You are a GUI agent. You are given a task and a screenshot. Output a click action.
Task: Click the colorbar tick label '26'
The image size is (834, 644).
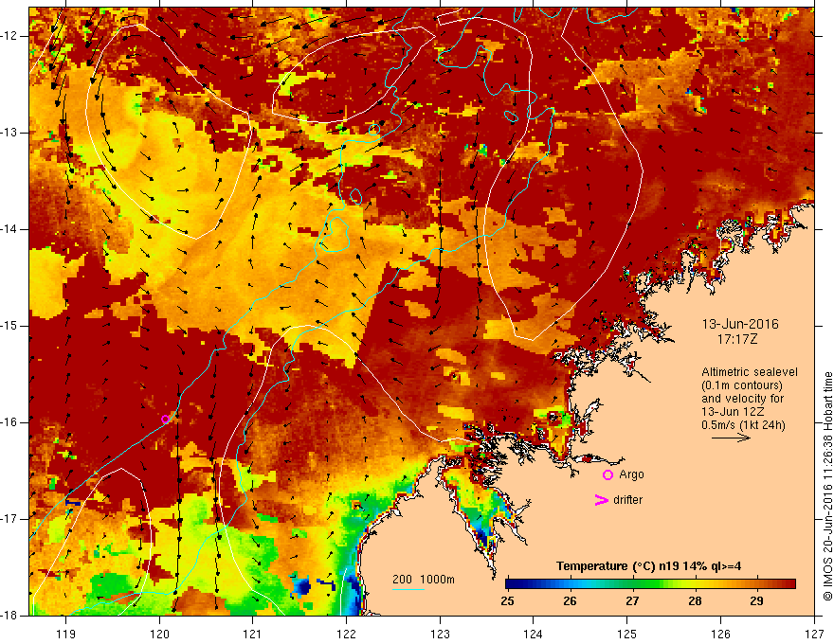click(571, 601)
